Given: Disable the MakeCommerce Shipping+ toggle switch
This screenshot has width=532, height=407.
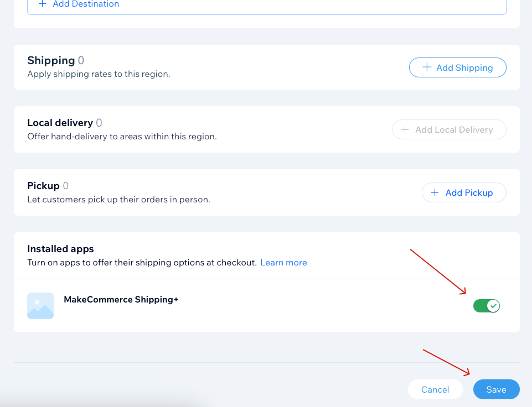Looking at the screenshot, I should point(487,306).
